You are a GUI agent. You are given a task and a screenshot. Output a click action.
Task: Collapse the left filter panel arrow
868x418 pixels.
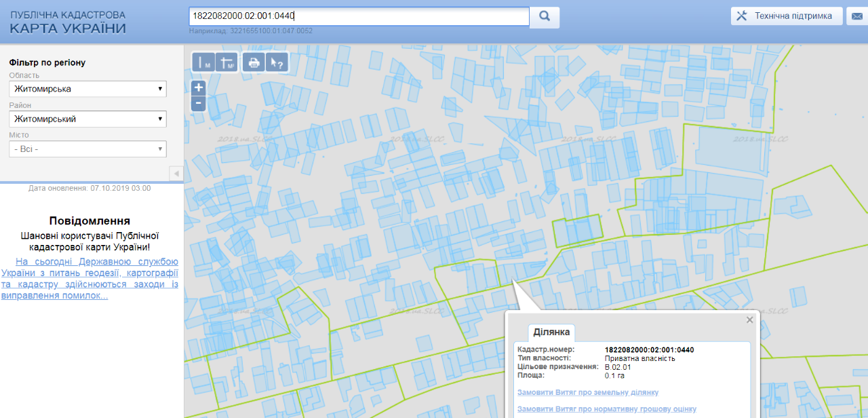click(x=176, y=173)
